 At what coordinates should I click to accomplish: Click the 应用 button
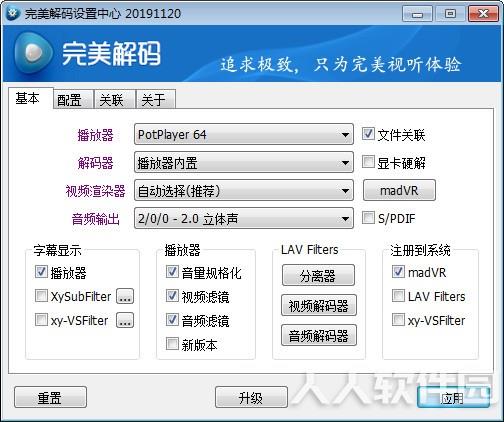(x=453, y=397)
